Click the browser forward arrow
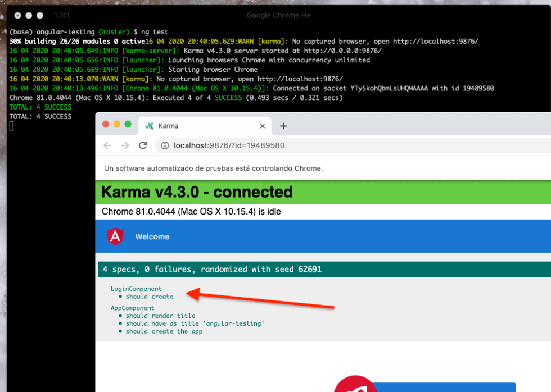Image resolution: width=551 pixels, height=392 pixels. (x=124, y=145)
